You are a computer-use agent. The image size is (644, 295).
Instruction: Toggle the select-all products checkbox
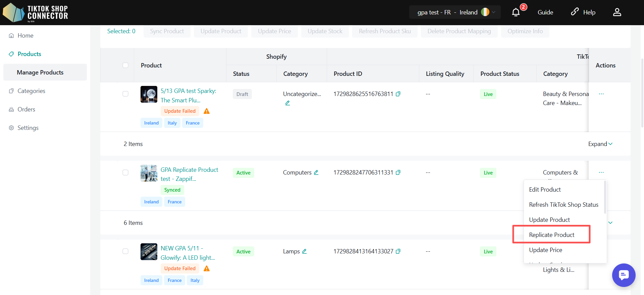pyautogui.click(x=125, y=65)
